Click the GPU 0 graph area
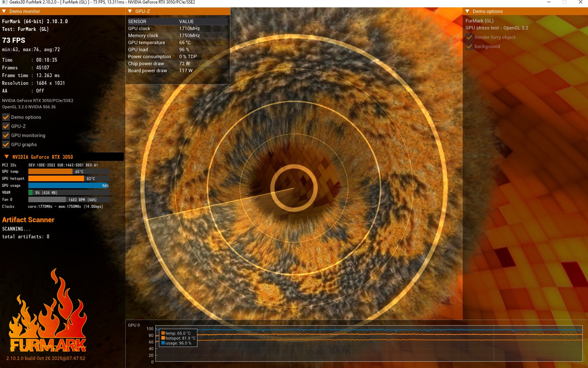The width and height of the screenshot is (588, 368). [369, 344]
